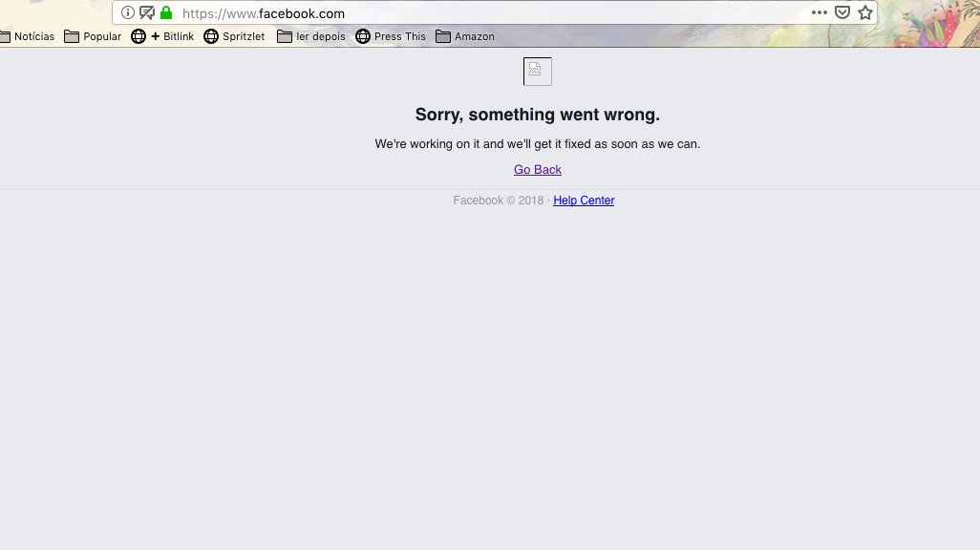The image size is (980, 550).
Task: Click the Facebook © 2018 footer text
Action: tap(499, 200)
